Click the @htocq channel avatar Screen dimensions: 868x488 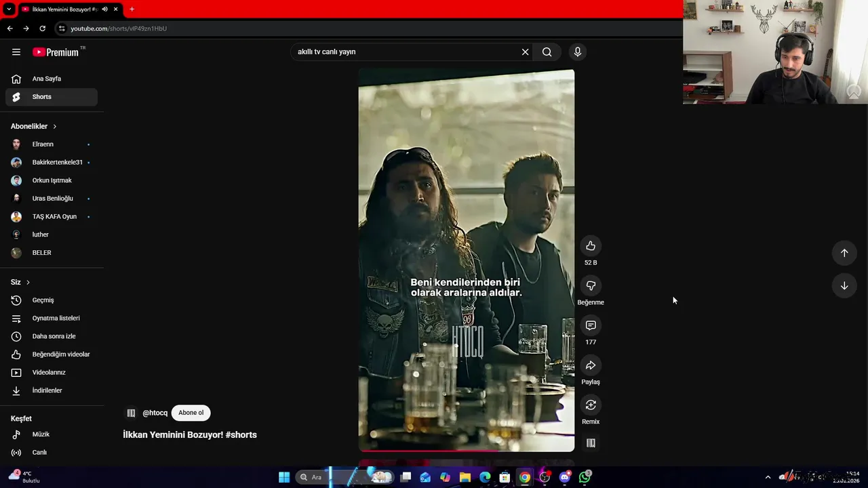click(131, 413)
